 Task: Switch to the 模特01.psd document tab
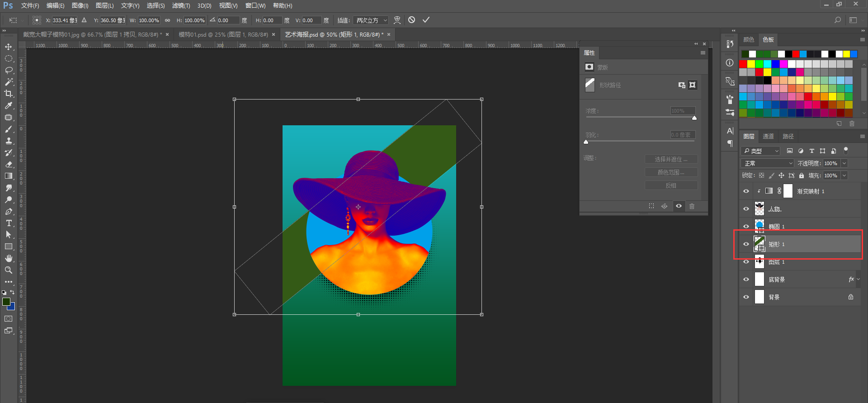pyautogui.click(x=223, y=34)
